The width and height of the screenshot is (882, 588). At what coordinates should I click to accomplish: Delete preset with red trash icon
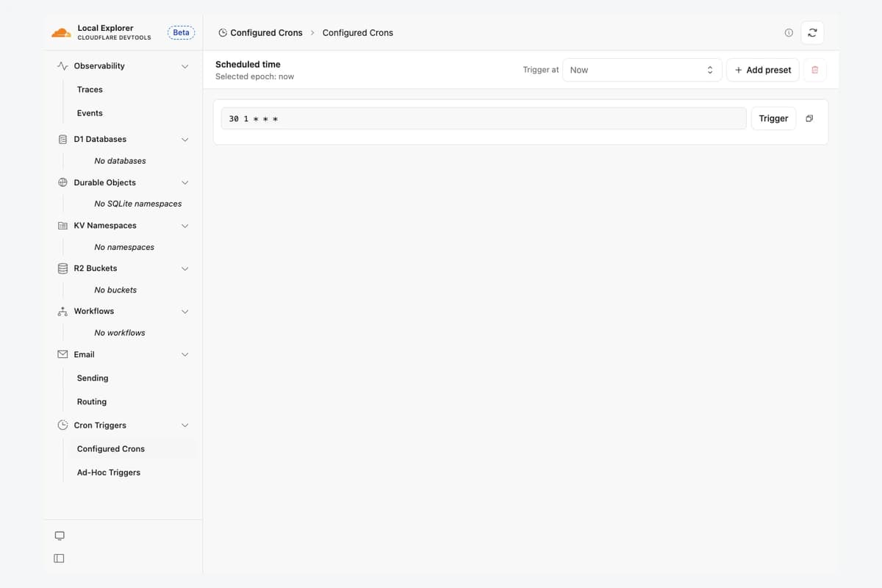pos(814,70)
